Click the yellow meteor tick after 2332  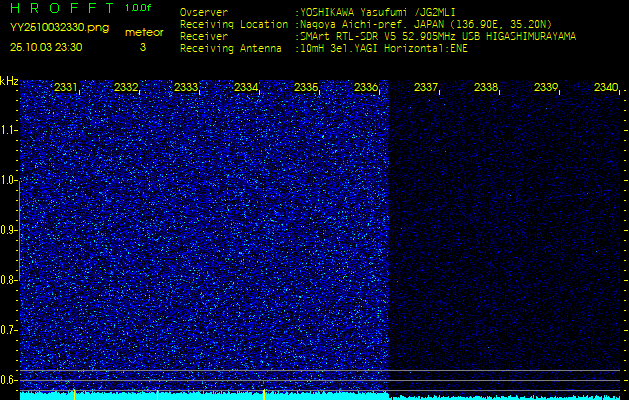click(157, 395)
